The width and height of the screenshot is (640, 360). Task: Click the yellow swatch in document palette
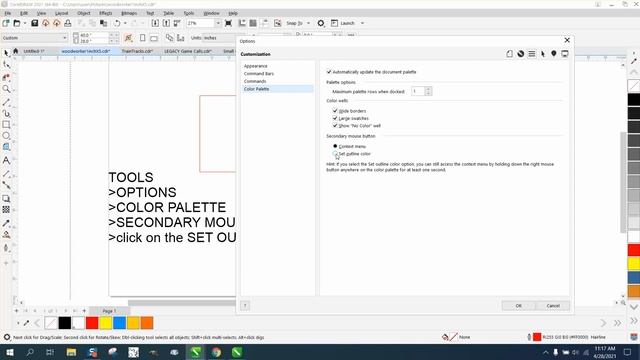(x=106, y=323)
